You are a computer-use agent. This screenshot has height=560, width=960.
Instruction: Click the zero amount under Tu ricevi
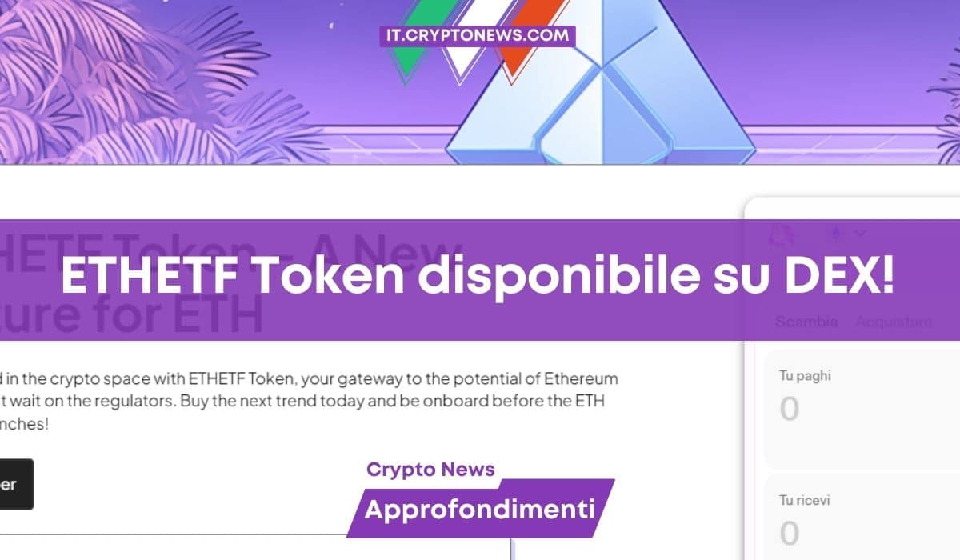tap(790, 533)
